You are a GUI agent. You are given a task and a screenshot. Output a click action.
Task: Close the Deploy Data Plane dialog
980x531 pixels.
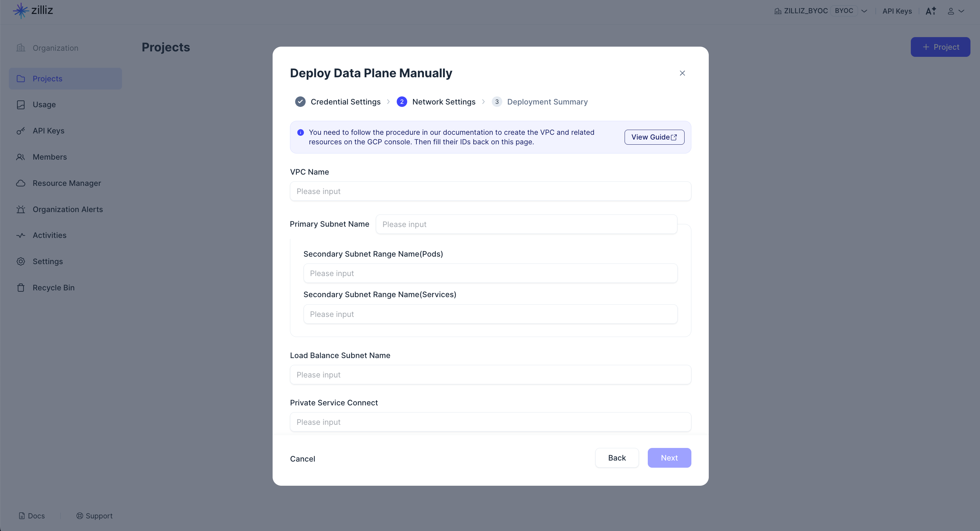tap(682, 73)
